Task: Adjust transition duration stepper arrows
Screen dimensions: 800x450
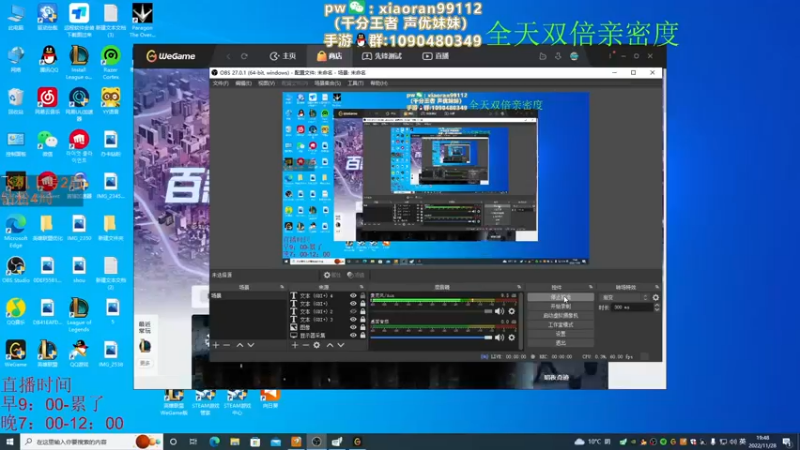Action: [x=657, y=307]
